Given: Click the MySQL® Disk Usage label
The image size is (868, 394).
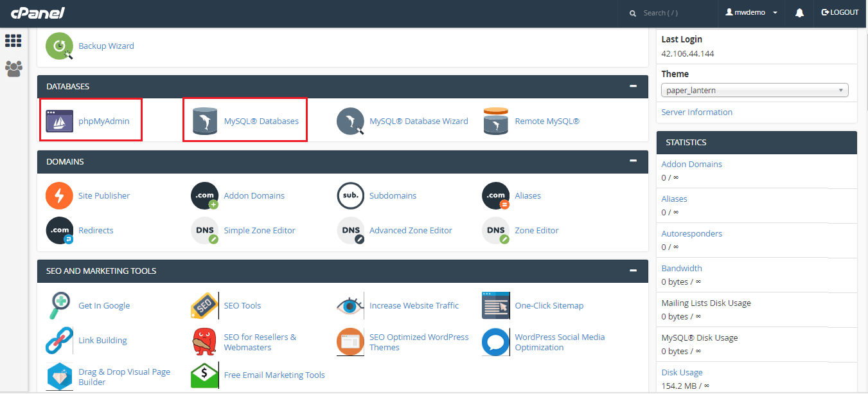Looking at the screenshot, I should 700,337.
